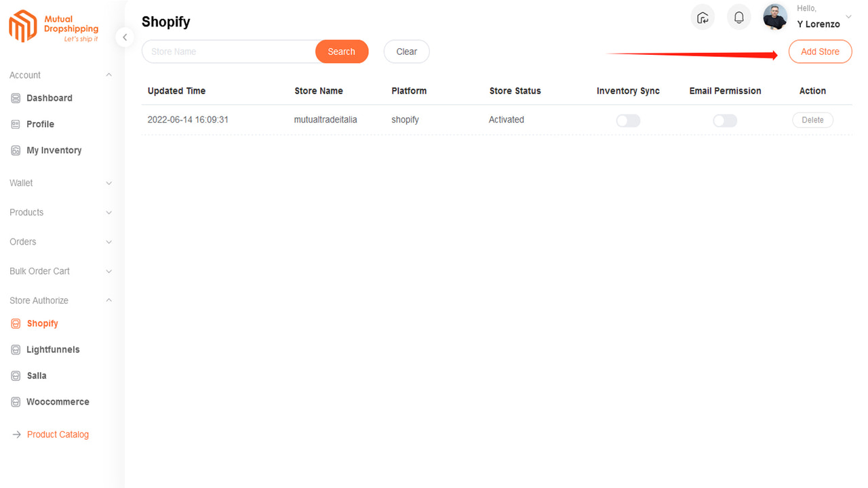868x488 pixels.
Task: Click the Add Store button
Action: (x=820, y=51)
